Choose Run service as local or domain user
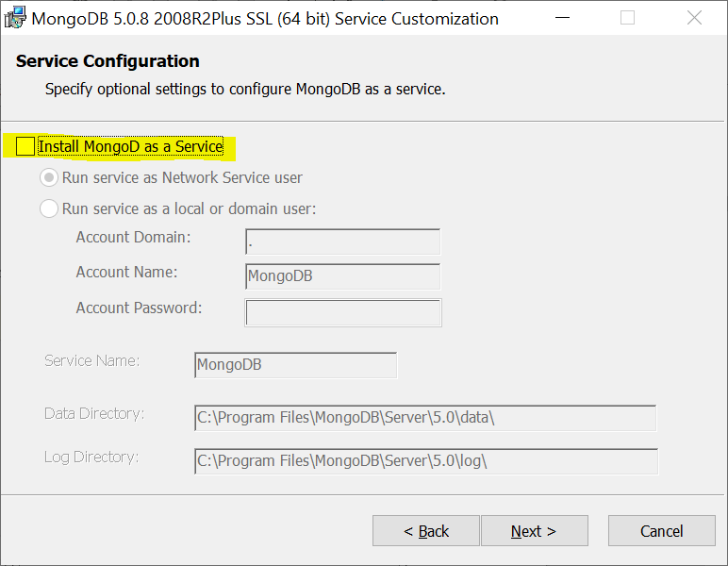728x566 pixels. (48, 208)
